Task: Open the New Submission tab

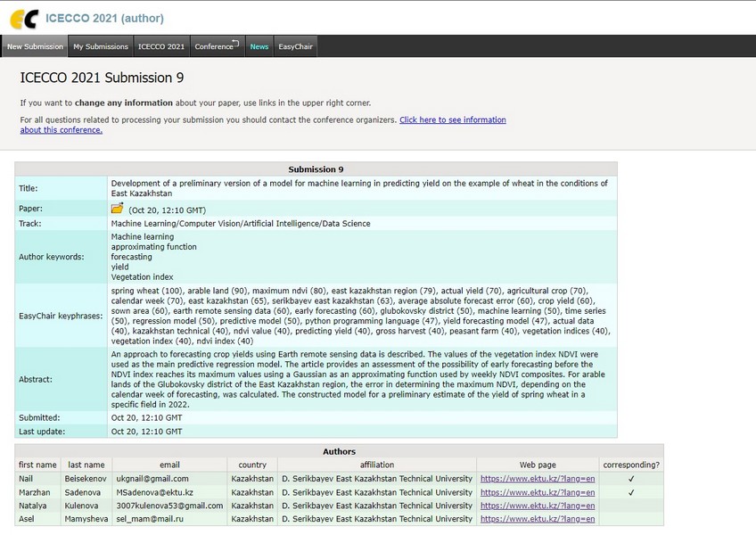Action: tap(35, 46)
